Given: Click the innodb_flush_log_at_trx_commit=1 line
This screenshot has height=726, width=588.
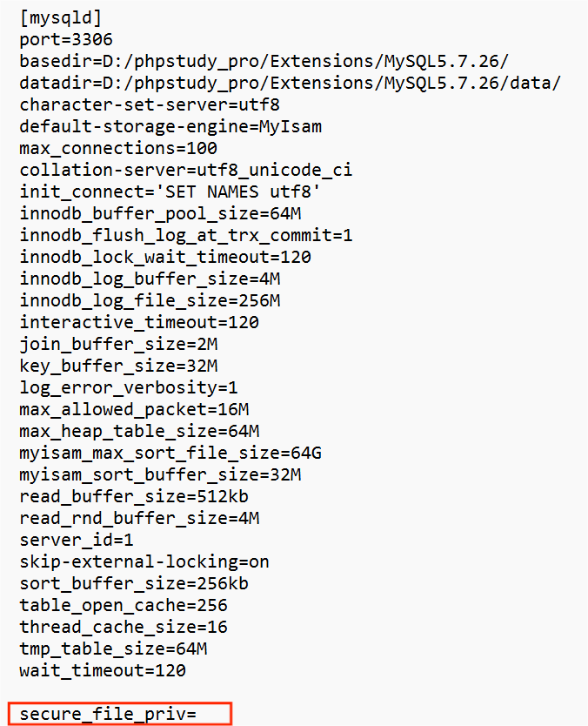Looking at the screenshot, I should pyautogui.click(x=186, y=236).
